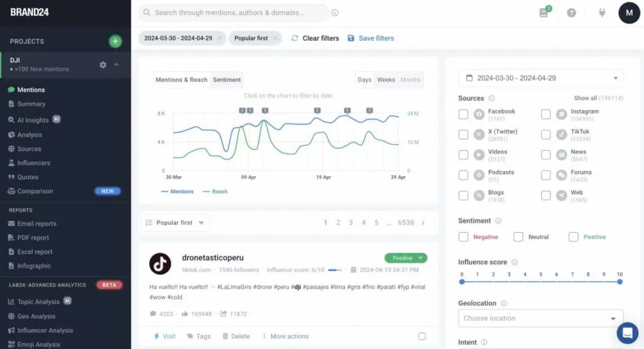Click the shares count icon on mention
Viewport: 644px width, 349px height.
coord(223,314)
